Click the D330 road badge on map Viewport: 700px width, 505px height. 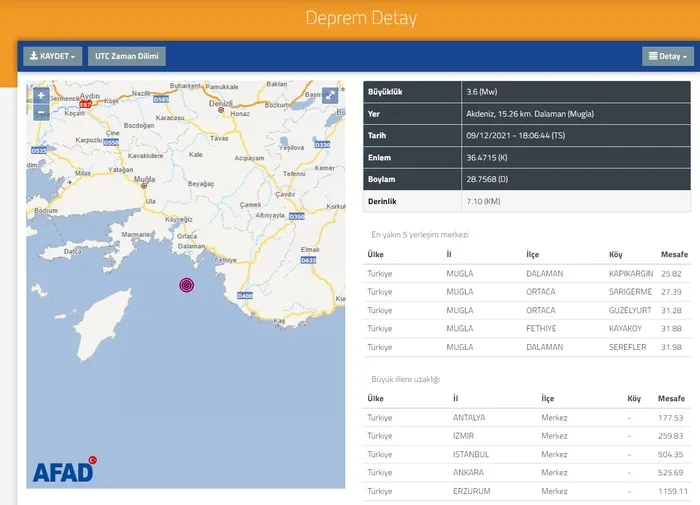point(322,145)
